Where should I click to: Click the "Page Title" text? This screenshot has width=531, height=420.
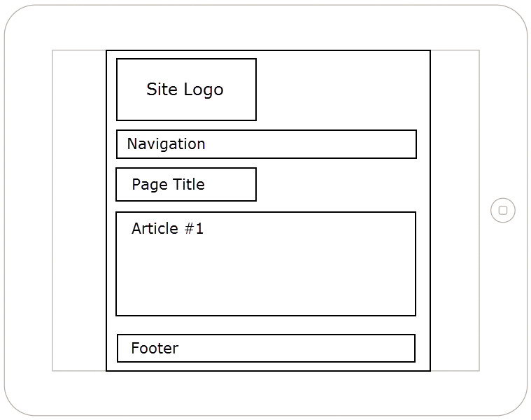click(168, 185)
